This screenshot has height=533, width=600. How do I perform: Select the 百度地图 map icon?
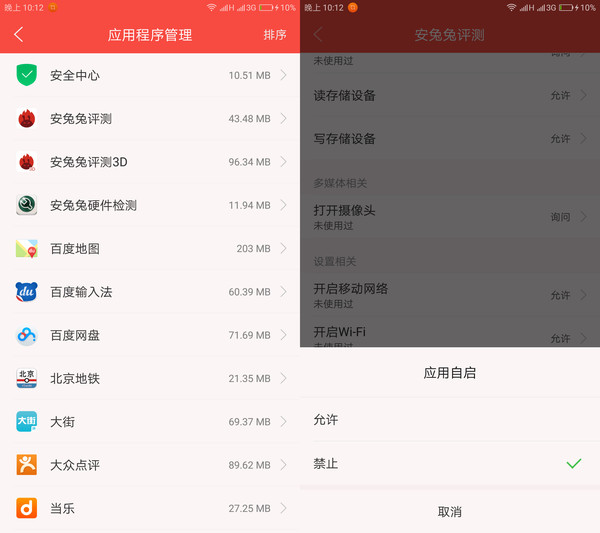coord(27,249)
